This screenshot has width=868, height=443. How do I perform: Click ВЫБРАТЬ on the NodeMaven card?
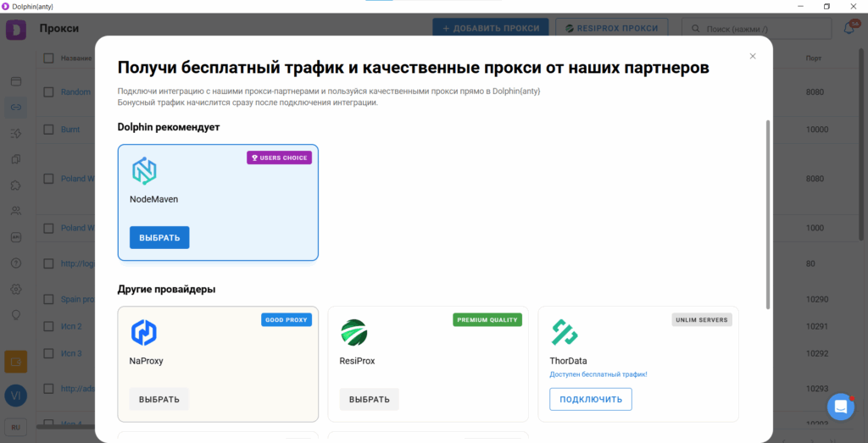(x=159, y=238)
